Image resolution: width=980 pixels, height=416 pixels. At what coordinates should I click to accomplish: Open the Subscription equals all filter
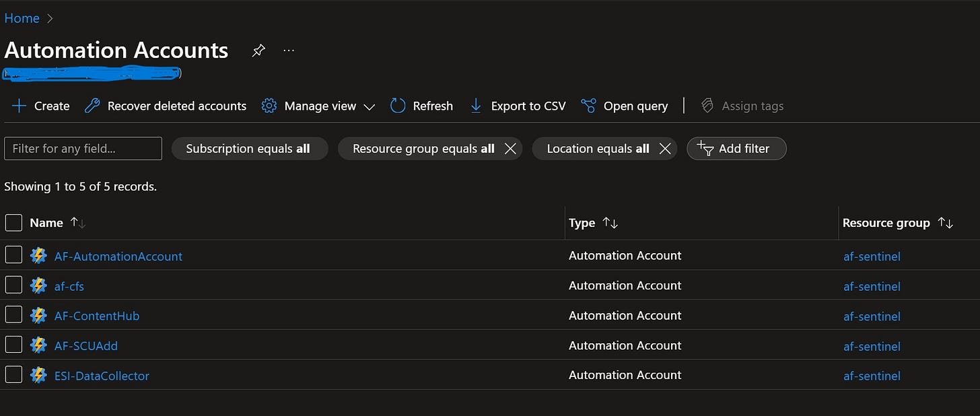click(250, 149)
